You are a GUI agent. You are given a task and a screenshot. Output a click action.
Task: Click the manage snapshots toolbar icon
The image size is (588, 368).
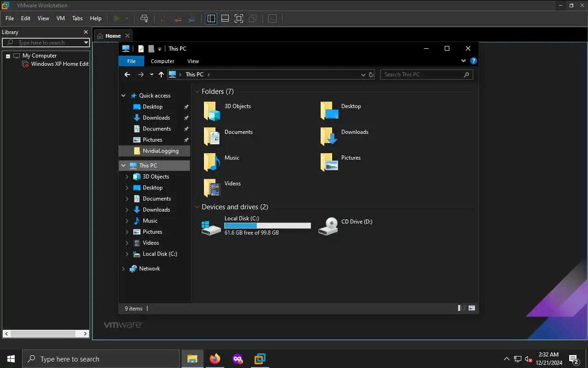pos(192,18)
